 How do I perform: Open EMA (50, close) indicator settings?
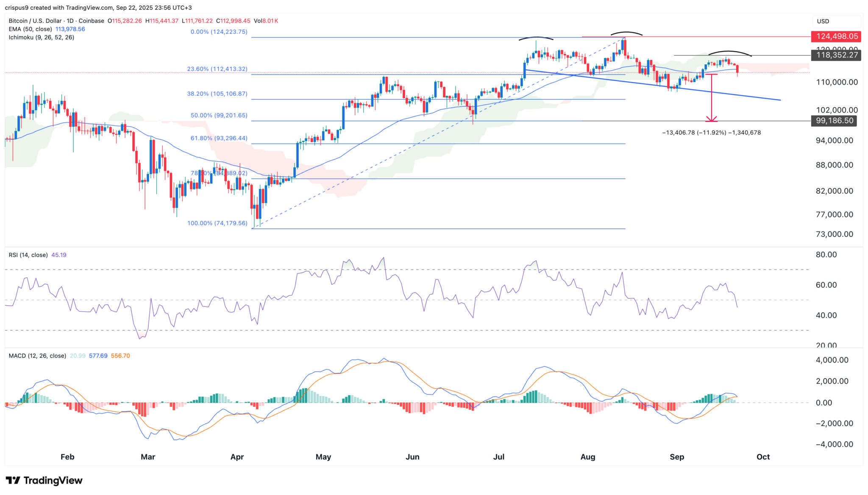30,29
